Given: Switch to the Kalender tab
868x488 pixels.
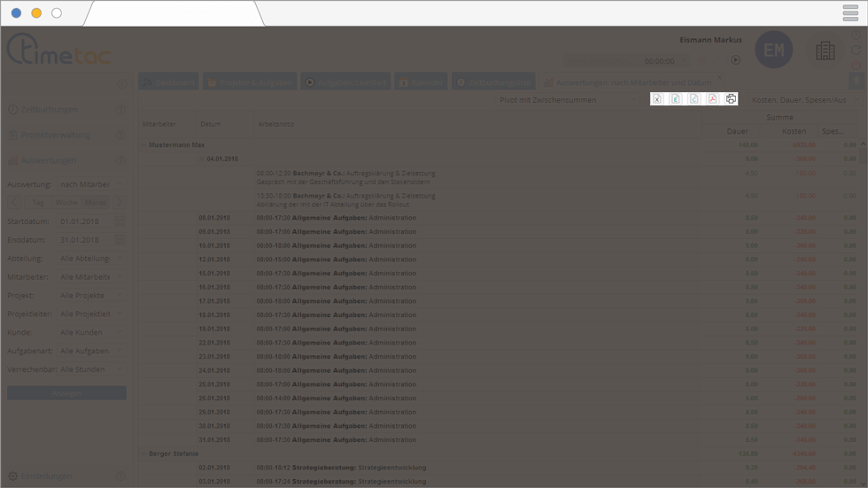Looking at the screenshot, I should click(x=421, y=81).
